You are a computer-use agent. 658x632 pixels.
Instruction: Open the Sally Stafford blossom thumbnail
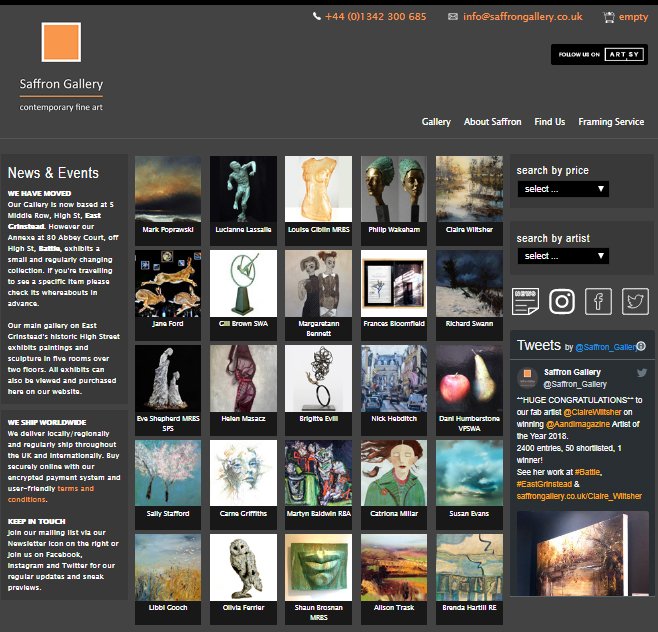(168, 473)
